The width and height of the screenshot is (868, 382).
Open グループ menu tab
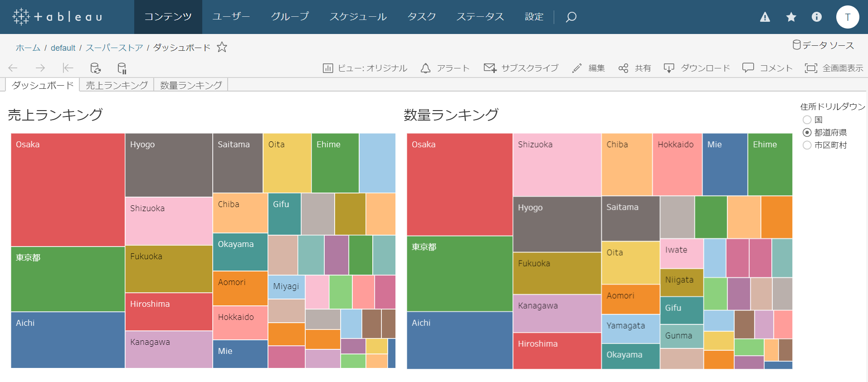coord(290,17)
